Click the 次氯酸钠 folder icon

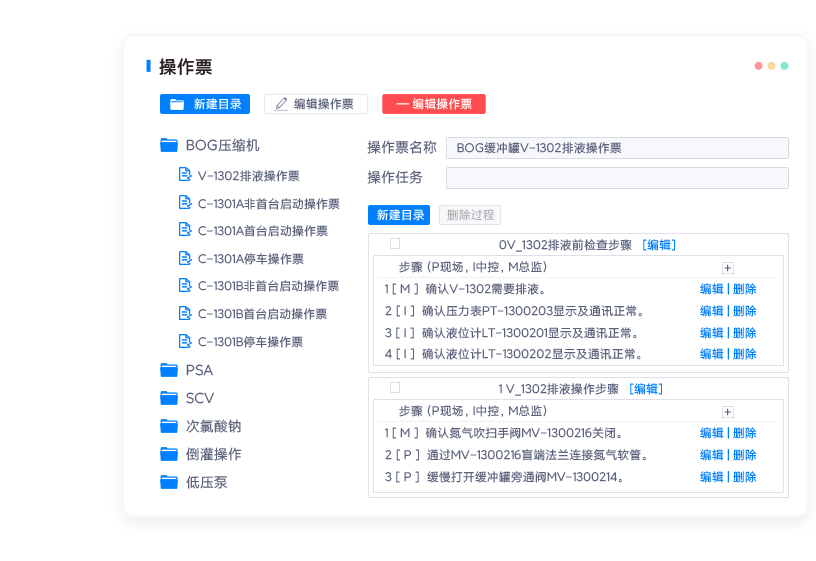(x=169, y=426)
